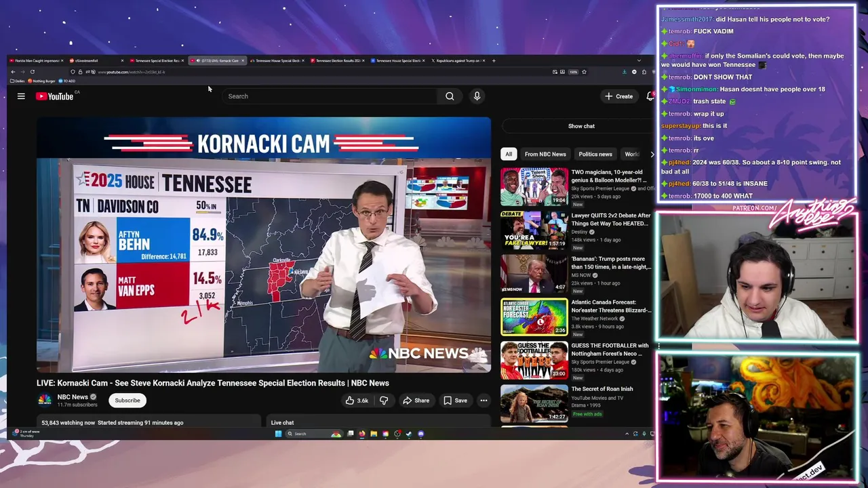Switch to r/LivestreamFail browser tab
Viewport: 868px width, 488px height.
95,60
